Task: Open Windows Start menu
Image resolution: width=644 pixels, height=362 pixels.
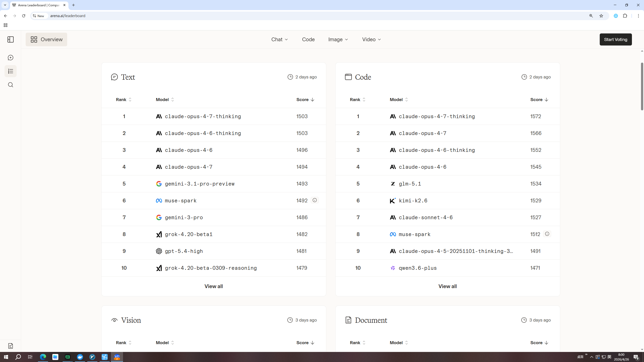Action: click(x=6, y=357)
